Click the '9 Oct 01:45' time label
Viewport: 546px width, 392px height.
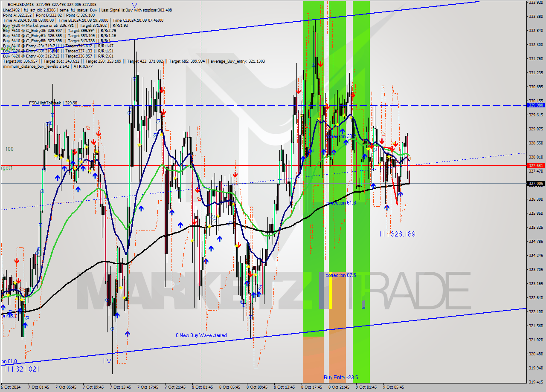366,387
